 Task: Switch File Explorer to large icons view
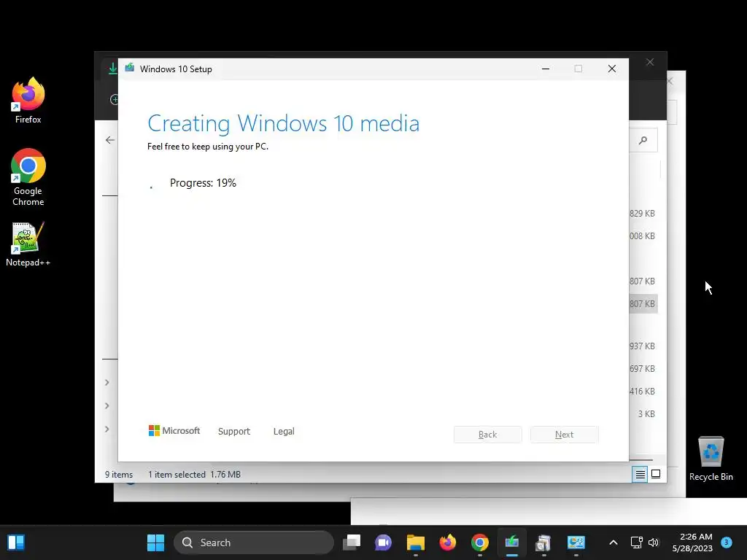click(656, 474)
